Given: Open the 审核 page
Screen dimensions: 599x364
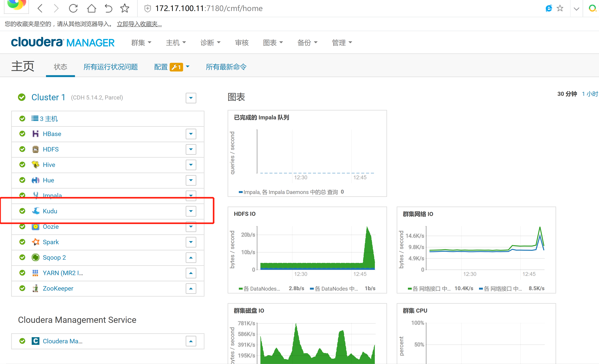Looking at the screenshot, I should click(242, 43).
